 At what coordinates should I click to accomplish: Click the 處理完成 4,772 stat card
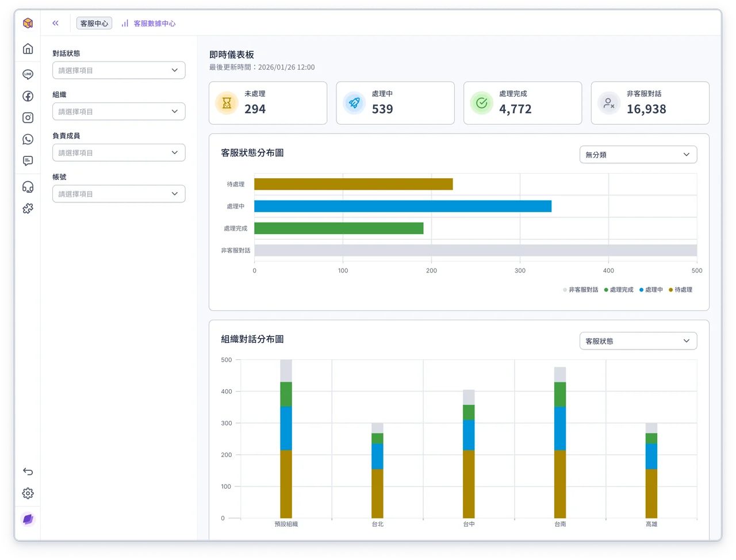click(523, 103)
